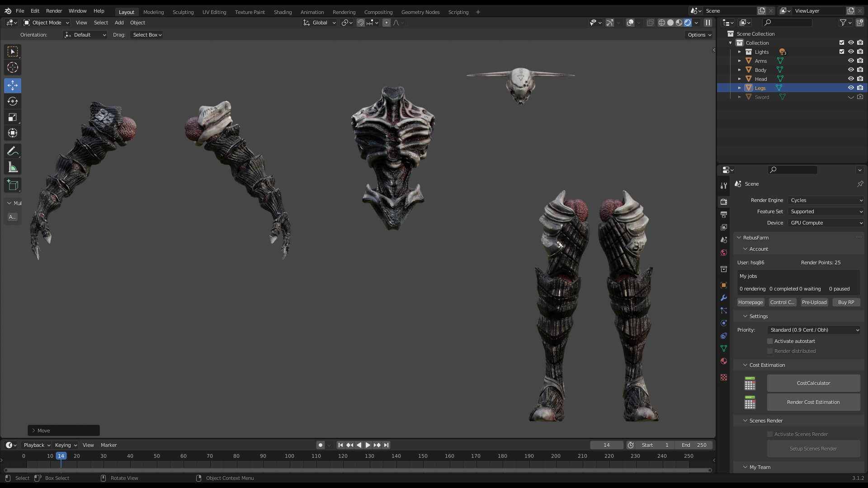
Task: Open the File menu
Action: (20, 11)
